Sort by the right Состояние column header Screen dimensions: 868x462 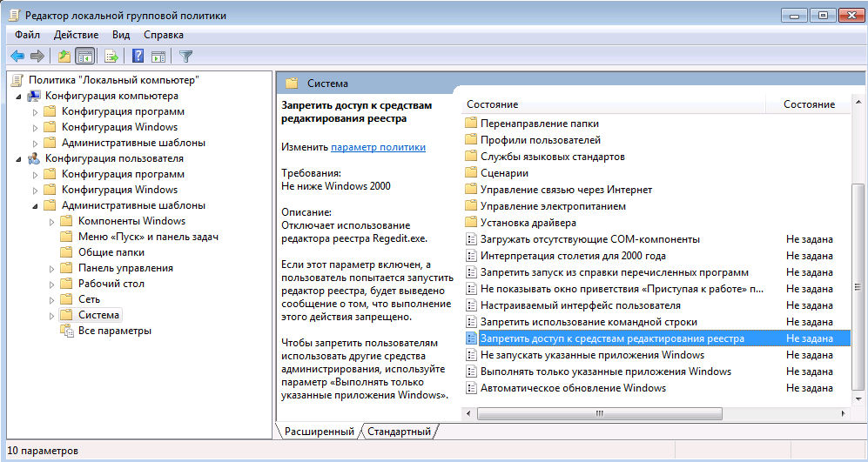(808, 104)
